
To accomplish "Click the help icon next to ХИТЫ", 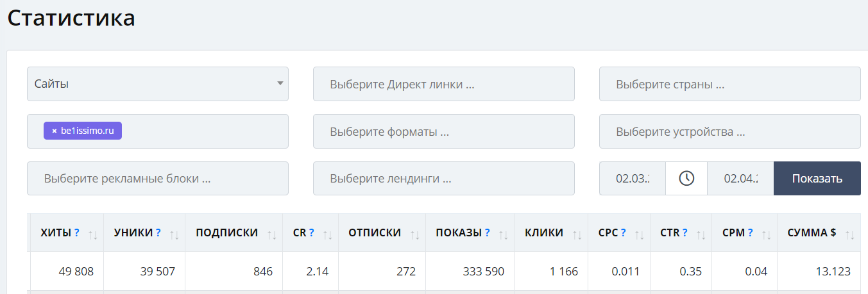I will [x=77, y=233].
